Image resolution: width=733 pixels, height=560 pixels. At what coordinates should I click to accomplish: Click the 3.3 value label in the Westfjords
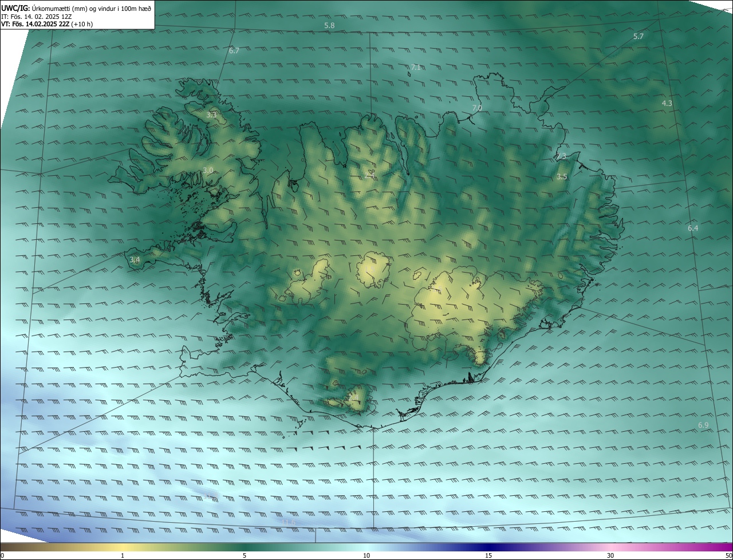point(211,115)
